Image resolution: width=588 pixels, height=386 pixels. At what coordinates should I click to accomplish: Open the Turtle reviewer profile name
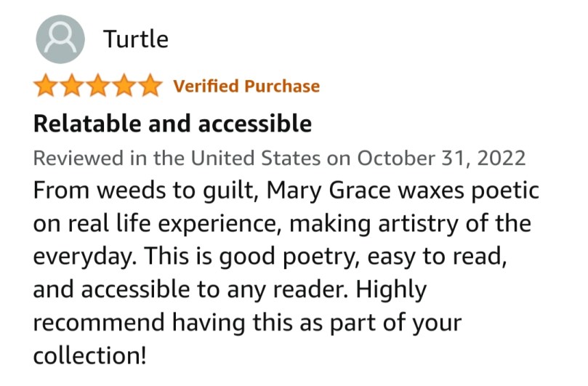tap(136, 39)
